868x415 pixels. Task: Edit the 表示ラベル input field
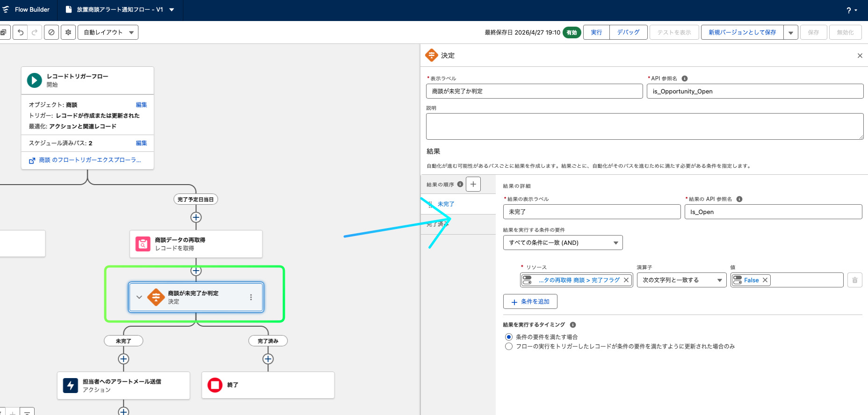[534, 91]
